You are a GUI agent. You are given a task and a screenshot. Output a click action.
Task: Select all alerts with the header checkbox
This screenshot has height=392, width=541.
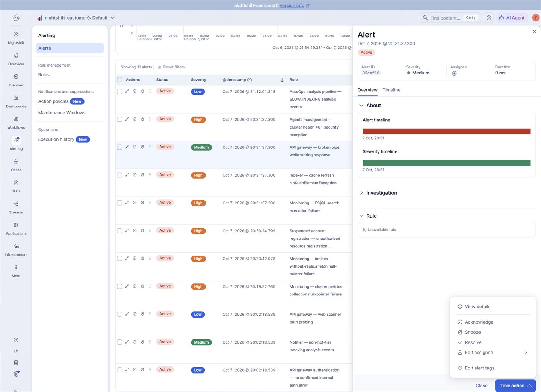coord(119,80)
